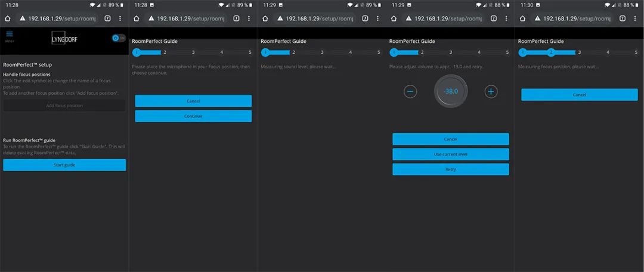Open the hamburger menu beside the Lyngdorf logo

[x=10, y=36]
